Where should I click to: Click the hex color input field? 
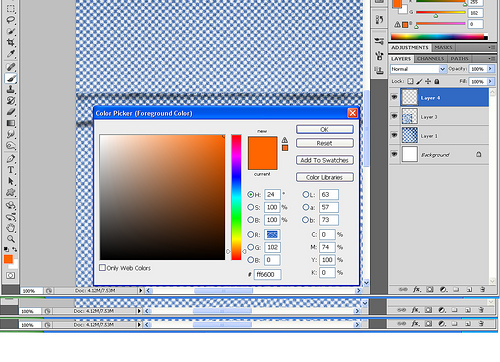(267, 274)
